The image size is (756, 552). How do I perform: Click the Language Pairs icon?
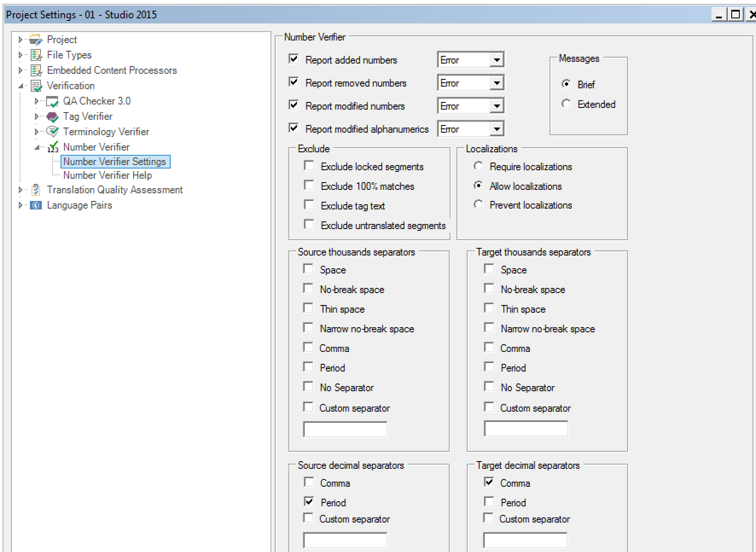click(36, 205)
